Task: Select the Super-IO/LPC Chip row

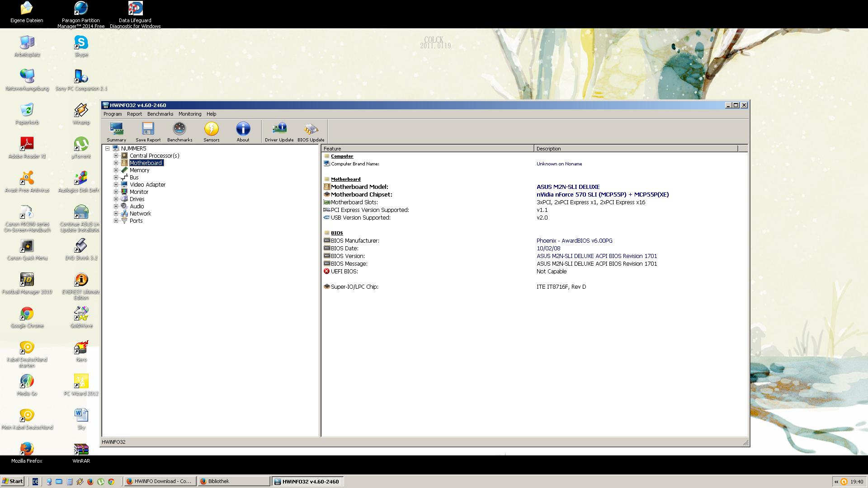Action: 534,286
